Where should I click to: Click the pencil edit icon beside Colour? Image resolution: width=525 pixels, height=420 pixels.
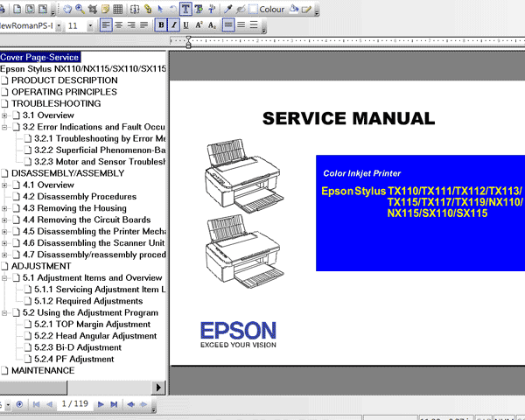(x=306, y=9)
